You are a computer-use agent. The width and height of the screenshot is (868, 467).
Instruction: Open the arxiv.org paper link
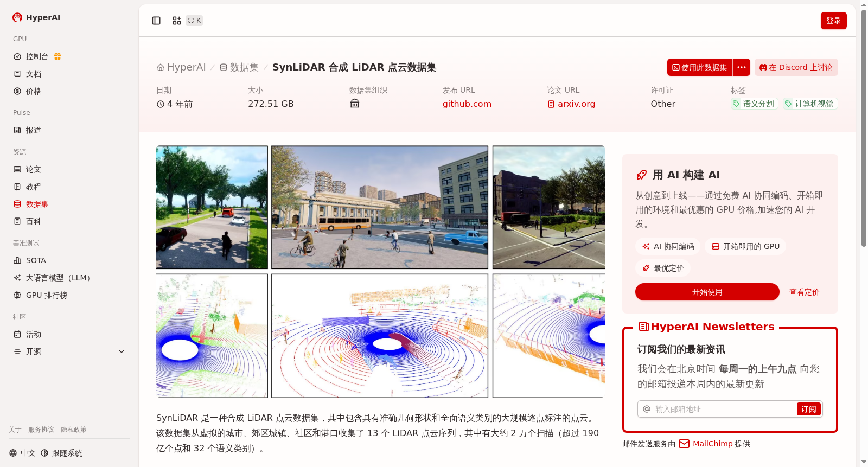(571, 104)
